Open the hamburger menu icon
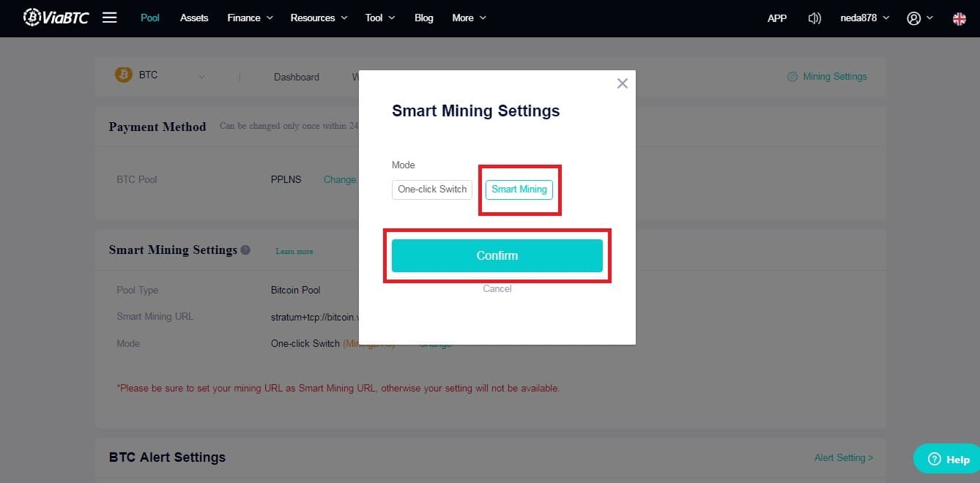The height and width of the screenshot is (483, 980). [x=110, y=18]
